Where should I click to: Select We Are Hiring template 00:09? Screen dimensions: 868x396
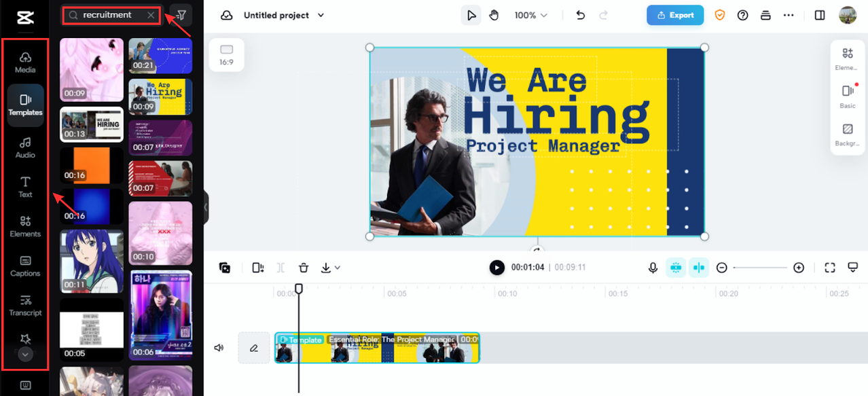(x=160, y=96)
